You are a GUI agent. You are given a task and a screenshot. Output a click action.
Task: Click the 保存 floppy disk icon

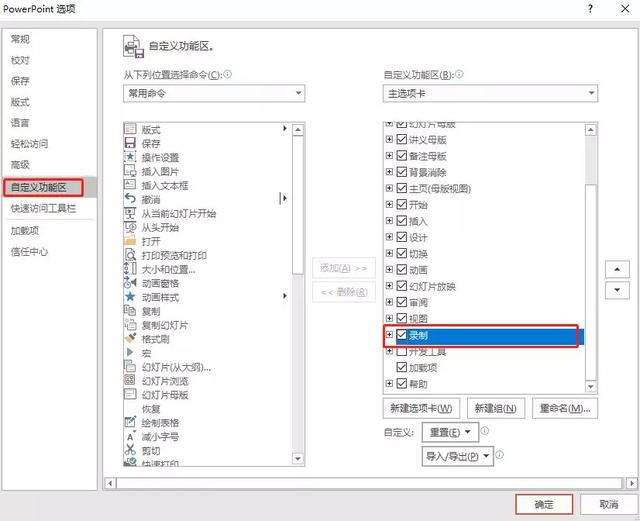(130, 143)
